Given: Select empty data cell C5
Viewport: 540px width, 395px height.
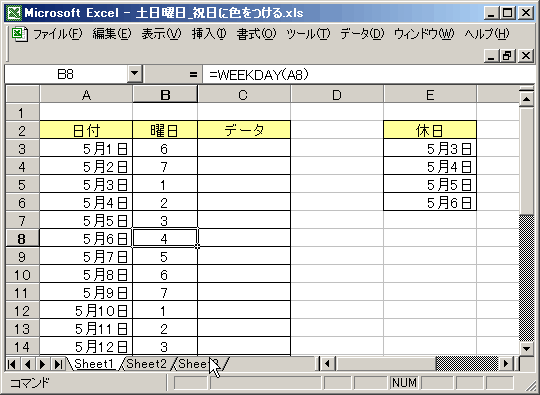Looking at the screenshot, I should (244, 185).
